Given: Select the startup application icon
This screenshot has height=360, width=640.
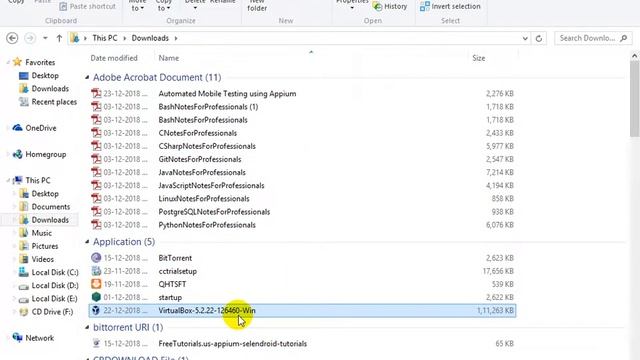Looking at the screenshot, I should pos(96,297).
